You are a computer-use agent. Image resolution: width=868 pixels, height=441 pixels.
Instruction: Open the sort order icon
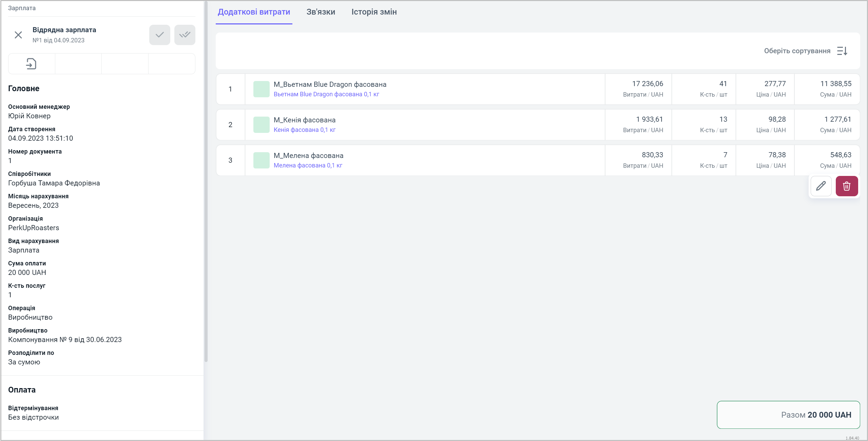(x=842, y=51)
